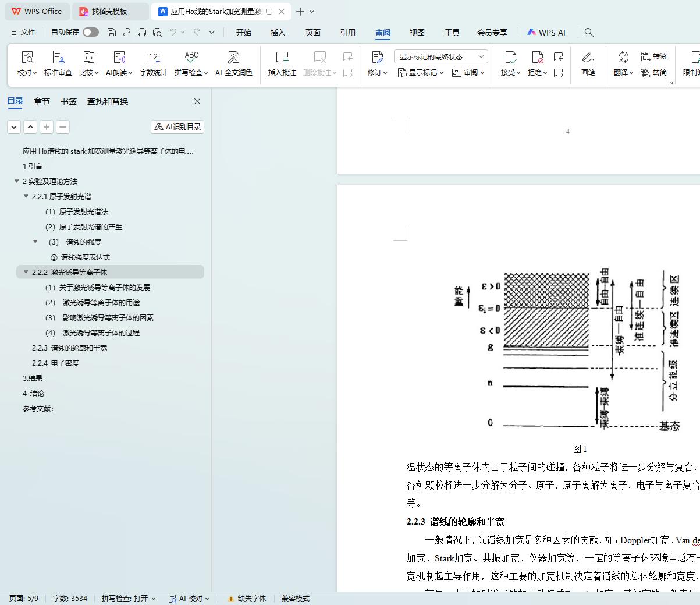The image size is (700, 605).
Task: Click the 字数统计 word count icon
Action: pos(153,58)
